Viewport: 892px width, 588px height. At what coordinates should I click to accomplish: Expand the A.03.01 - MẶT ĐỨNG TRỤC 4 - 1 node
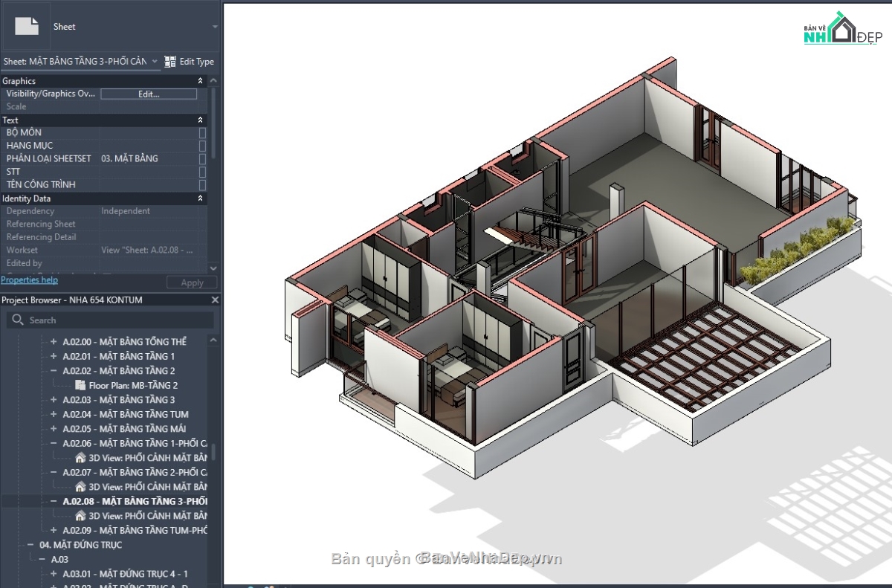click(54, 574)
